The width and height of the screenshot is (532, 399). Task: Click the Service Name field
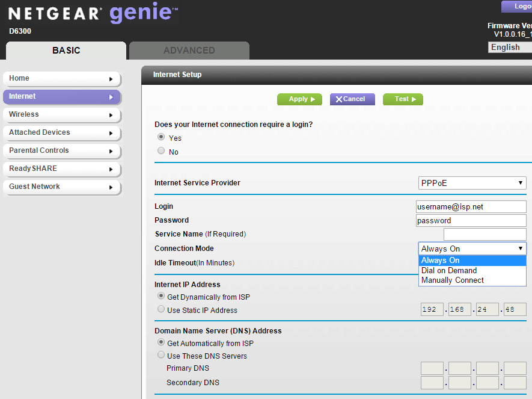coord(485,234)
